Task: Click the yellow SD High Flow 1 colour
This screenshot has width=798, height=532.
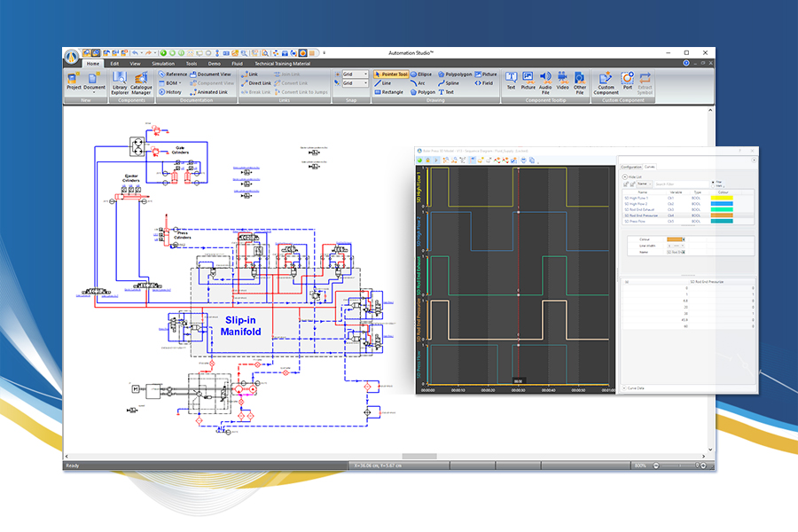Action: coord(722,198)
